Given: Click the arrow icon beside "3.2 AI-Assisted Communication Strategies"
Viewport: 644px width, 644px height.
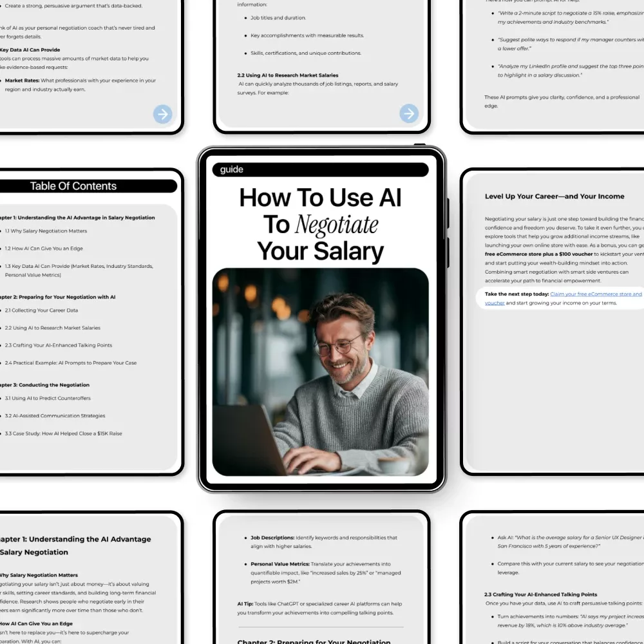Looking at the screenshot, I should click(2, 415).
